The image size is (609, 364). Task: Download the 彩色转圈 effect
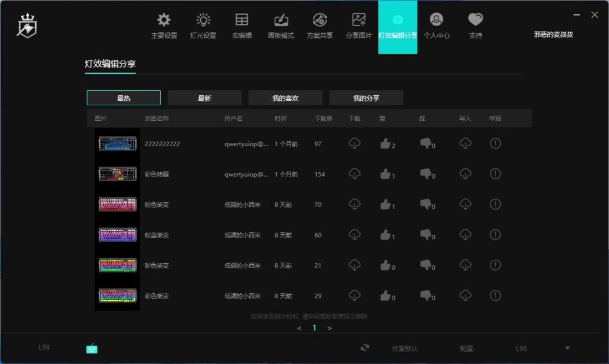(x=354, y=174)
